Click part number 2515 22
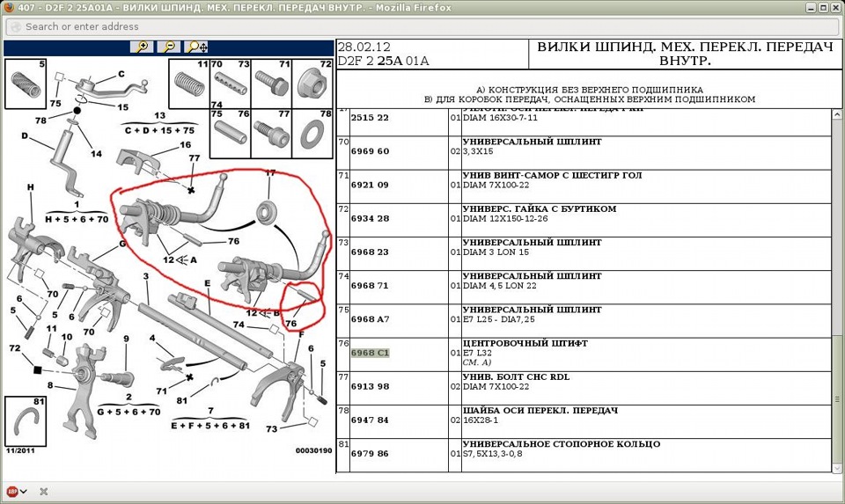Screen dimensions: 845x504 pyautogui.click(x=370, y=118)
